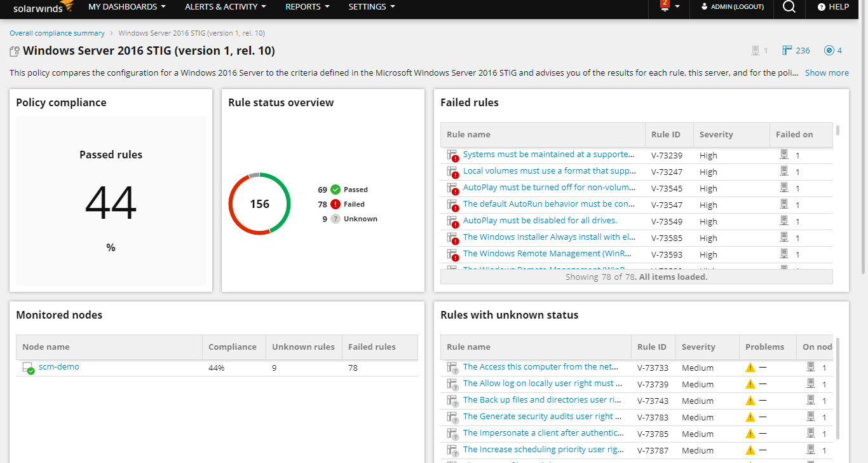Sort Monitored nodes by Compliance header
Image resolution: width=868 pixels, height=463 pixels.
coord(234,347)
